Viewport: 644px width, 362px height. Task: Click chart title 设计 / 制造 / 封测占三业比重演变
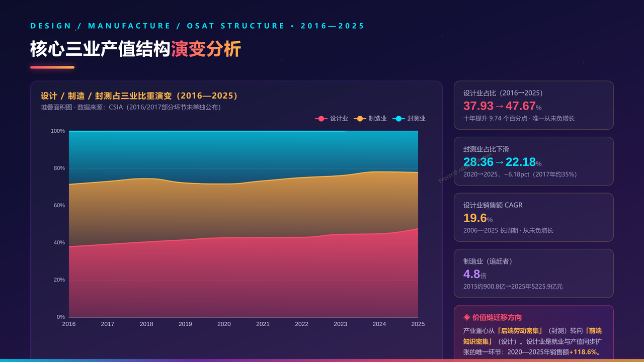coord(139,96)
